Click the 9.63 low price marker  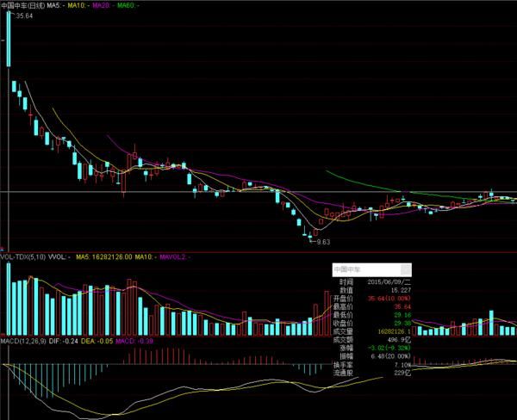[x=323, y=243]
